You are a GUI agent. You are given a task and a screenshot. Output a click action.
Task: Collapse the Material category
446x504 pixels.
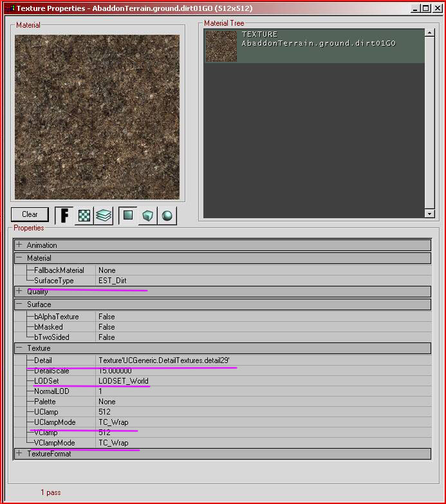pyautogui.click(x=19, y=257)
